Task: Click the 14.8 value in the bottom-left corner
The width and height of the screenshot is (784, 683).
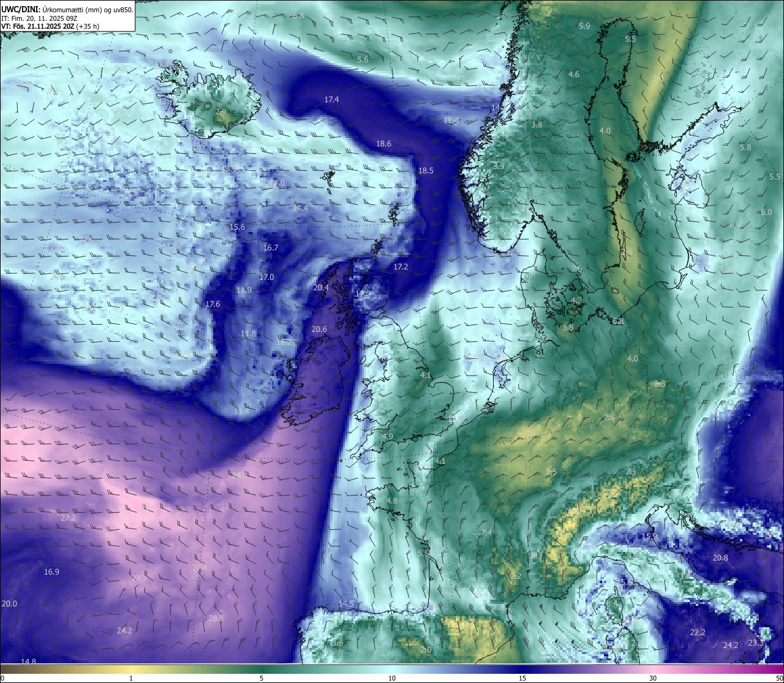Action: [x=28, y=661]
